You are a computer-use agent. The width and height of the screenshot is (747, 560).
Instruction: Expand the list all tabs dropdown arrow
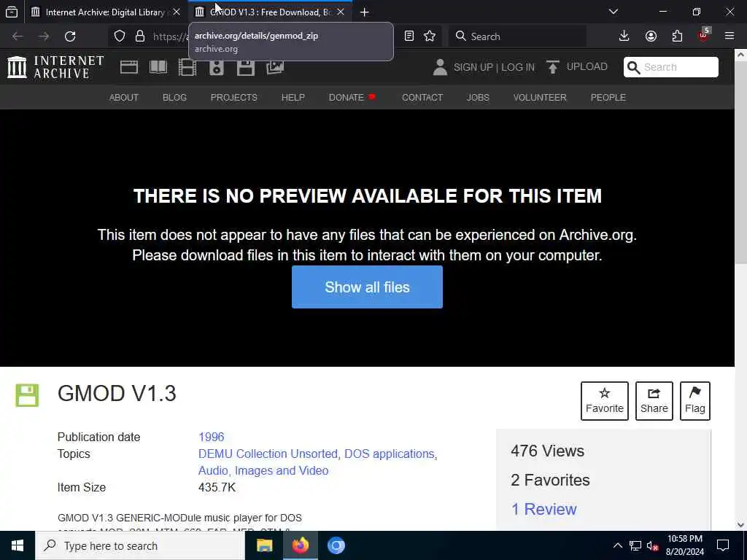[614, 12]
